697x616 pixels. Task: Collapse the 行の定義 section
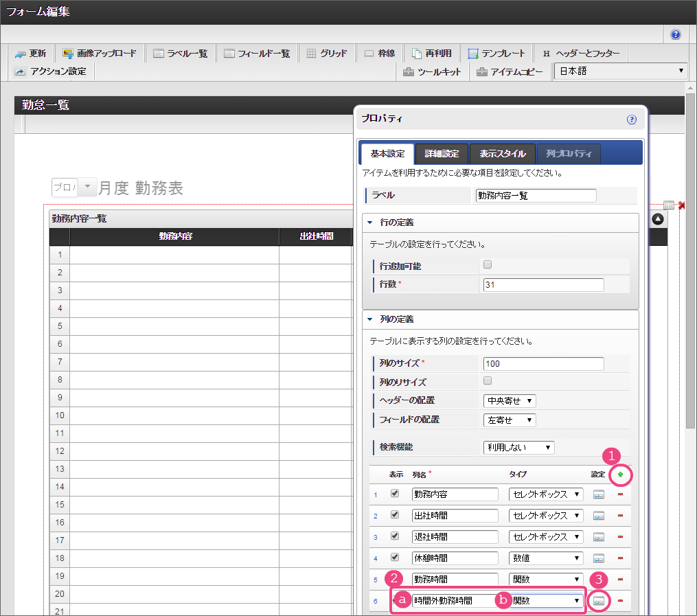pos(369,223)
